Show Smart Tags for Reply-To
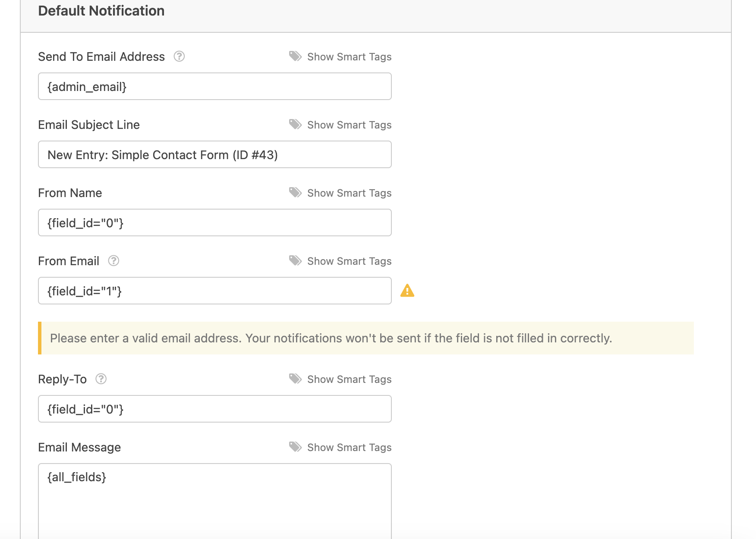 pos(349,379)
